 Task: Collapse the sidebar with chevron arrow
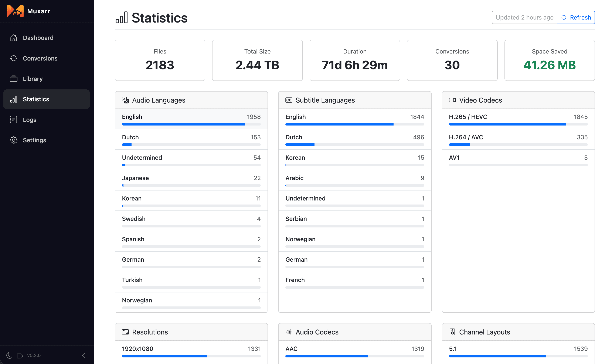click(84, 356)
